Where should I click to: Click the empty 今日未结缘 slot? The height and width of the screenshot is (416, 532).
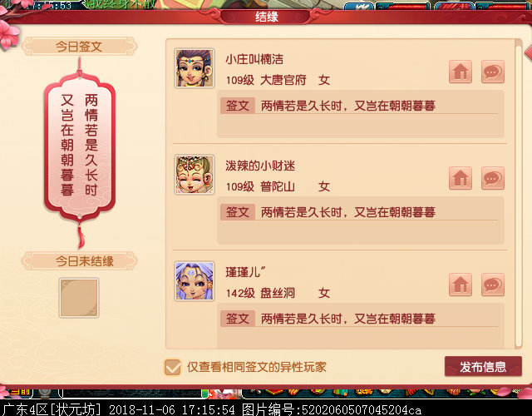[79, 298]
